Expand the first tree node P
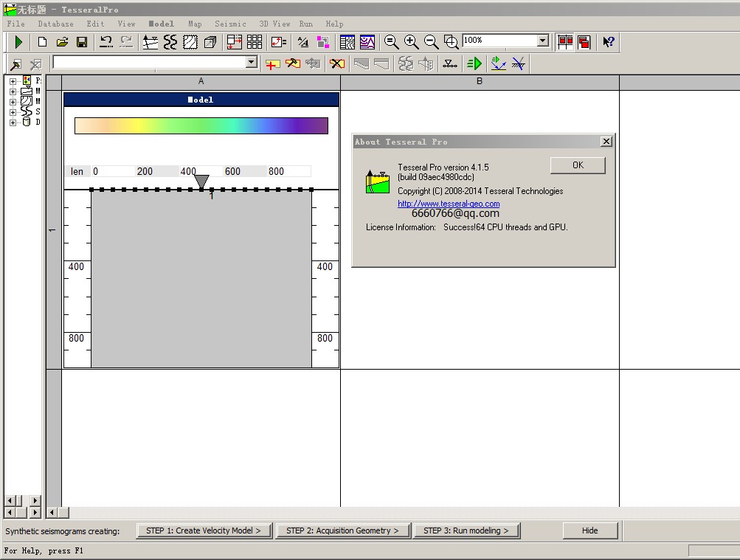 tap(13, 81)
